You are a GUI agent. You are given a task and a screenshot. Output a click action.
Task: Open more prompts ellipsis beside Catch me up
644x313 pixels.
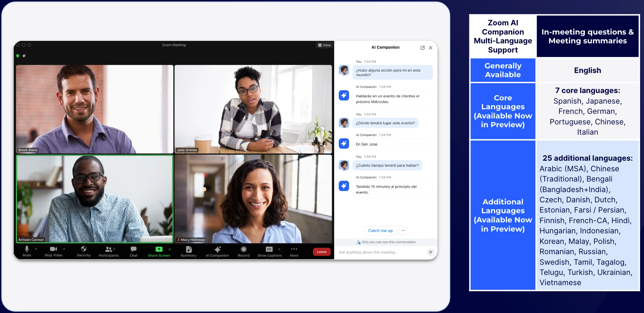coord(403,231)
